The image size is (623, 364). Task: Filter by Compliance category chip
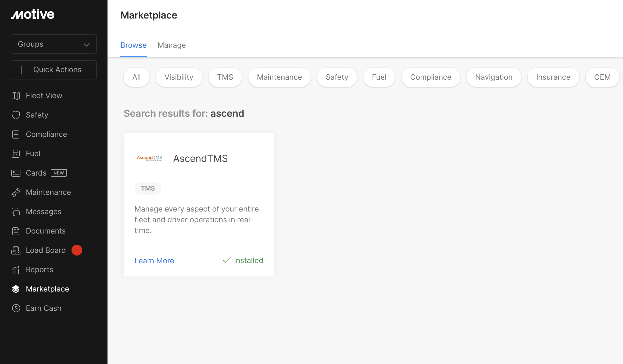pos(431,77)
